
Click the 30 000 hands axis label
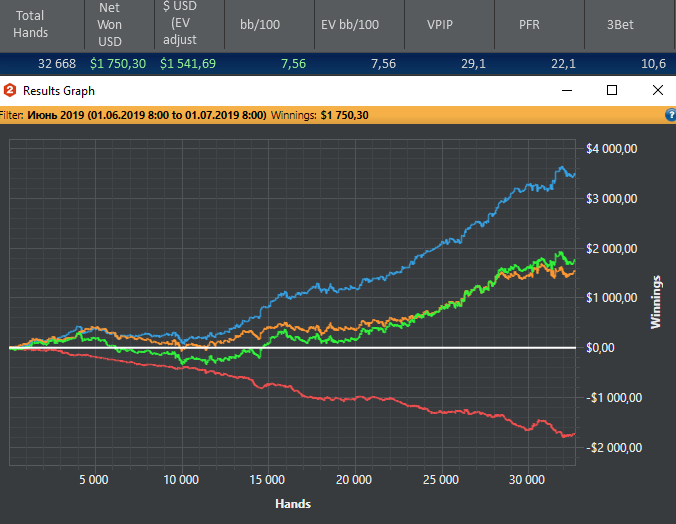[x=527, y=480]
